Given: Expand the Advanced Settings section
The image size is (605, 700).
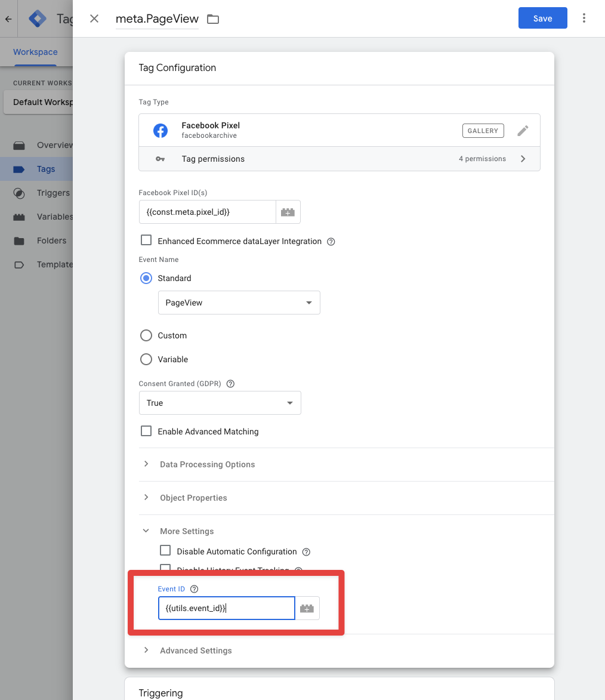Looking at the screenshot, I should click(x=196, y=650).
